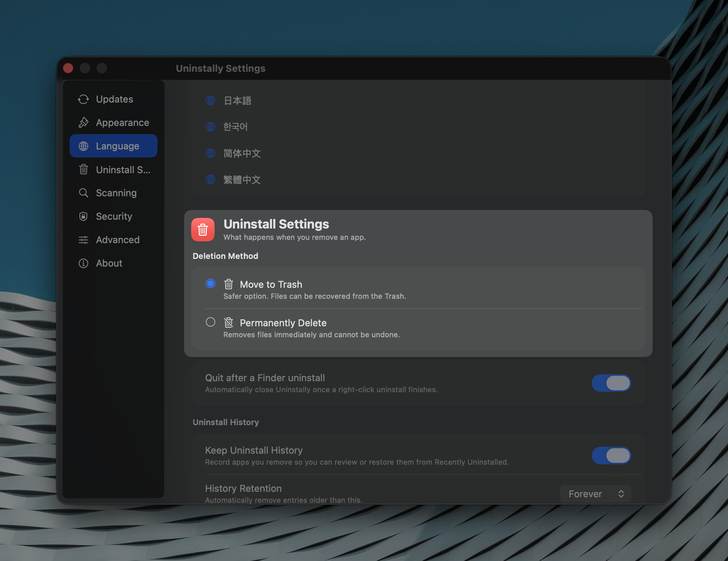Click the Updates refresh arrows icon
Image resolution: width=728 pixels, height=561 pixels.
pos(83,99)
